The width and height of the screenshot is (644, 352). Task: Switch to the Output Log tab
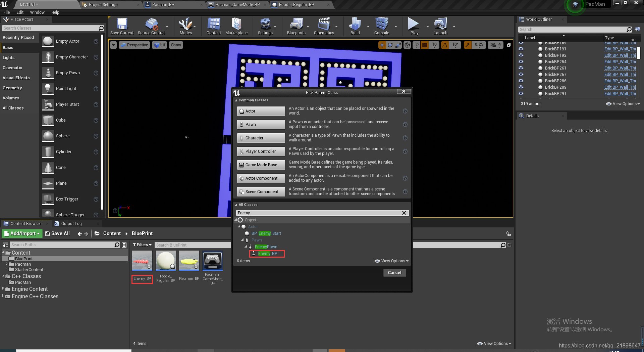coord(71,224)
